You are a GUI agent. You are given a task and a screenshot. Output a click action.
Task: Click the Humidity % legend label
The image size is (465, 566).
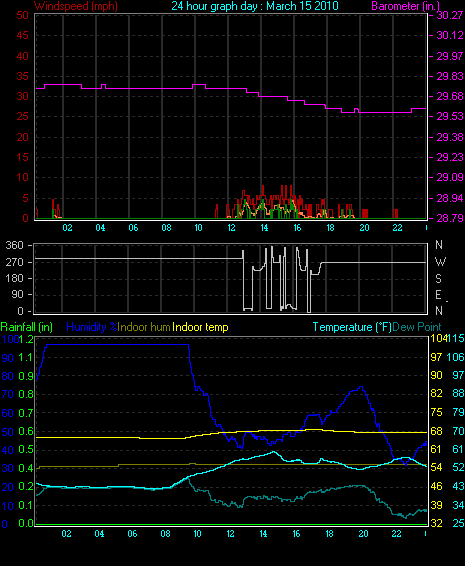point(92,327)
